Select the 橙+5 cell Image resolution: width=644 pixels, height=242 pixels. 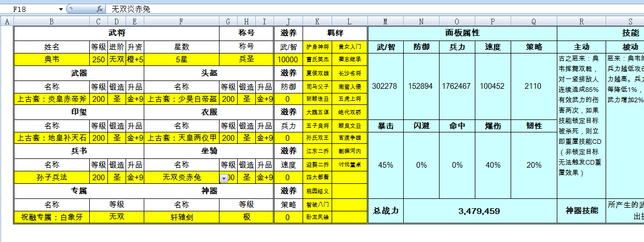(135, 59)
